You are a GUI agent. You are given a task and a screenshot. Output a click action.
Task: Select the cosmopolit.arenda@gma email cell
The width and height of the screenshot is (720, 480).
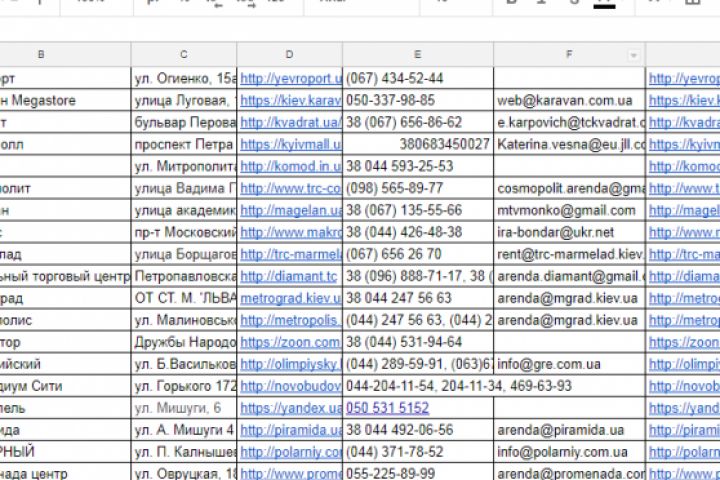(569, 188)
